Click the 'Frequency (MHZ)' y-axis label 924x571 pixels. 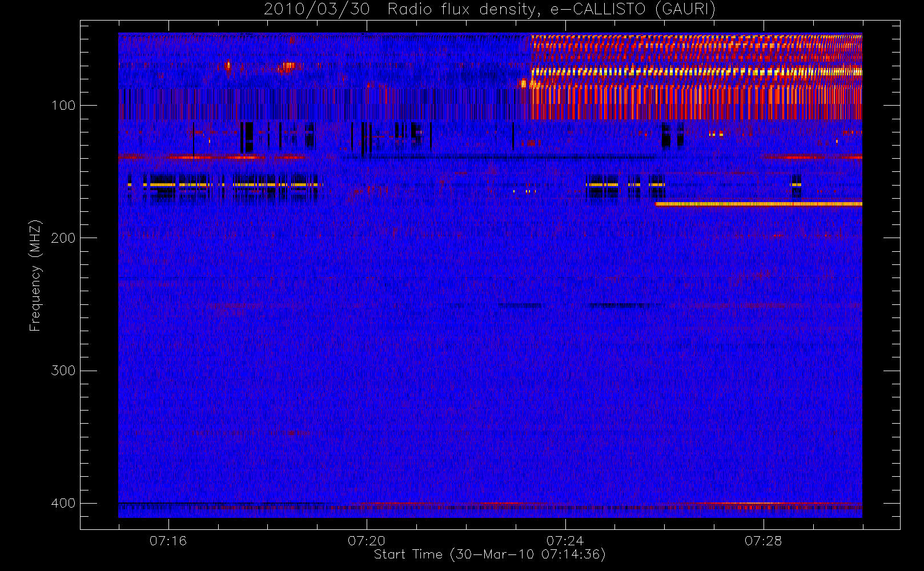click(35, 275)
